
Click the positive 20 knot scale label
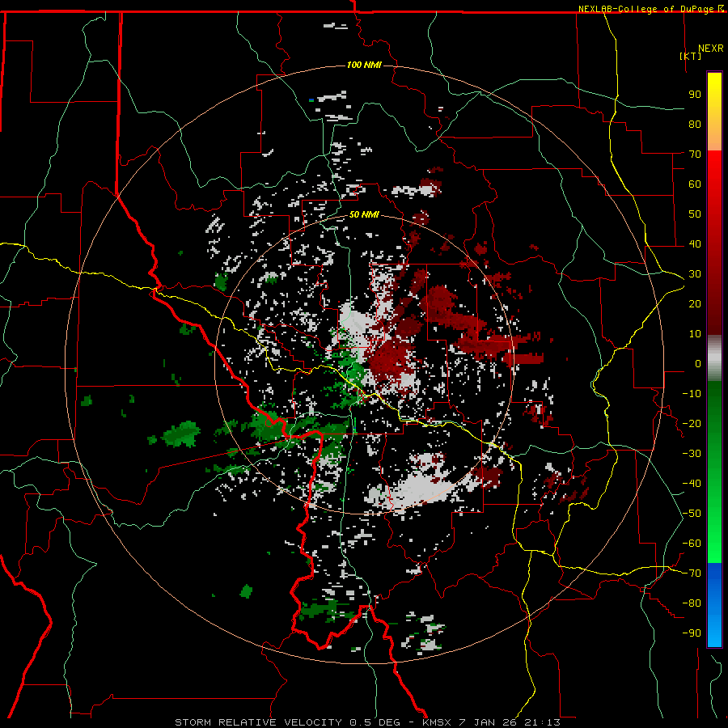695,303
